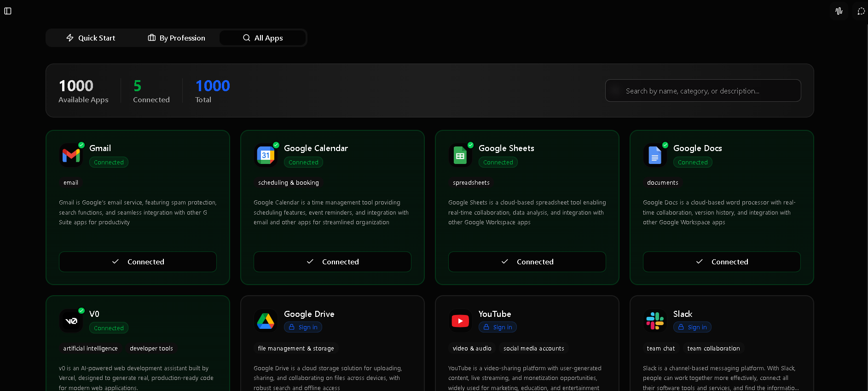Click the Gmail description text
This screenshot has height=391, width=868.
pyautogui.click(x=138, y=212)
